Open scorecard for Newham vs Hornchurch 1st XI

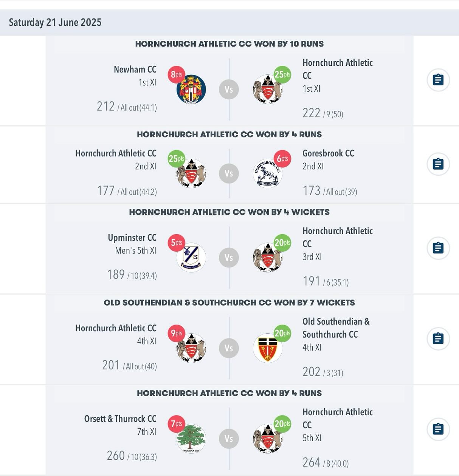coord(438,80)
